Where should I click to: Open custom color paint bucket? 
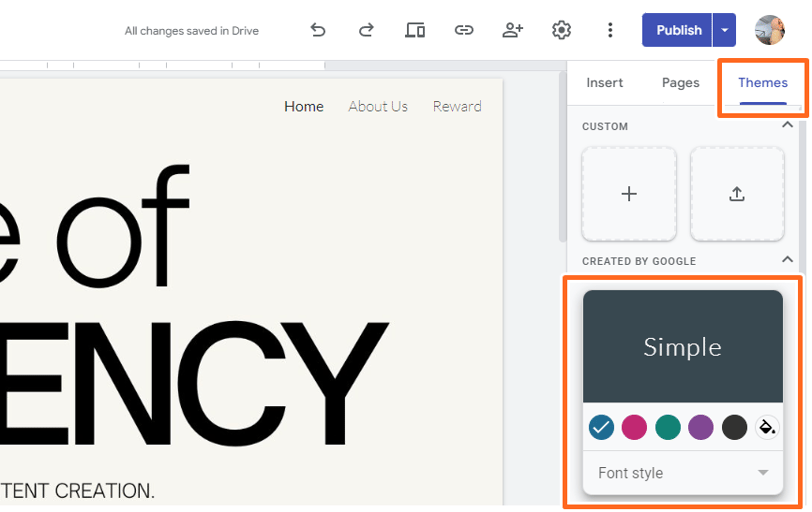[x=767, y=428]
